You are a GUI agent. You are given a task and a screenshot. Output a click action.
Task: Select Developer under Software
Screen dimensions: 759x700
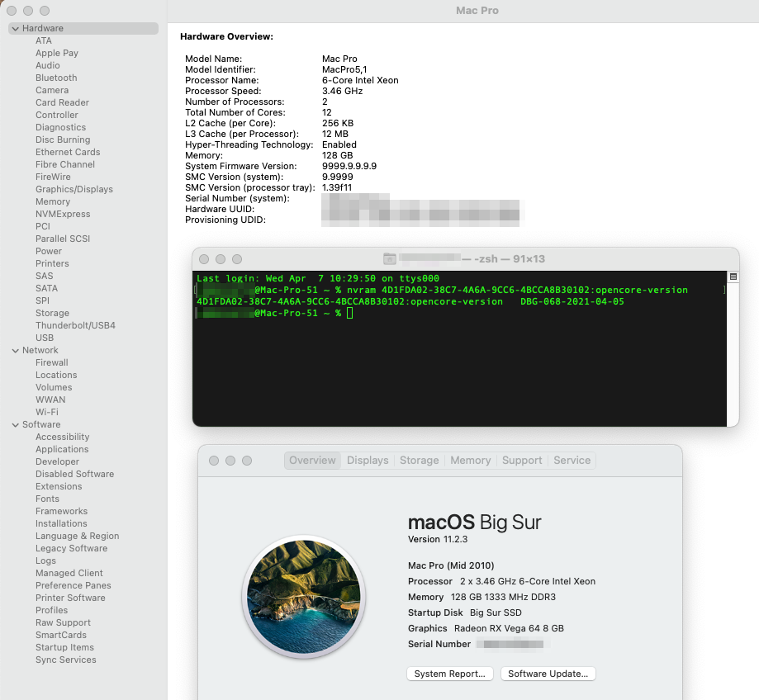pyautogui.click(x=57, y=461)
